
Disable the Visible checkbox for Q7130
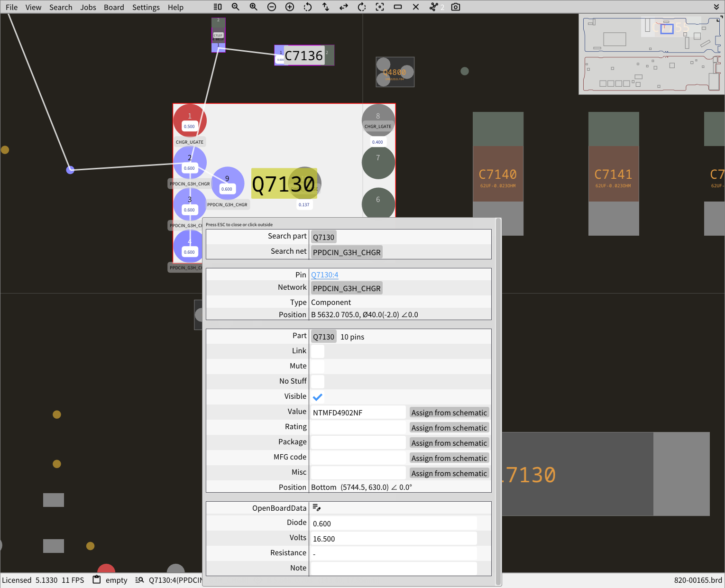click(318, 397)
